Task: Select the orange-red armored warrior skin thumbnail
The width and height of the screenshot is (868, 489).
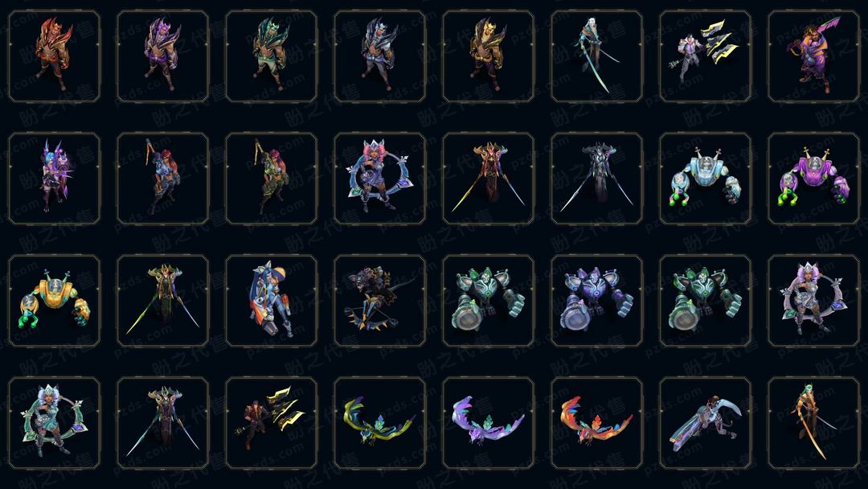Action: (x=55, y=56)
